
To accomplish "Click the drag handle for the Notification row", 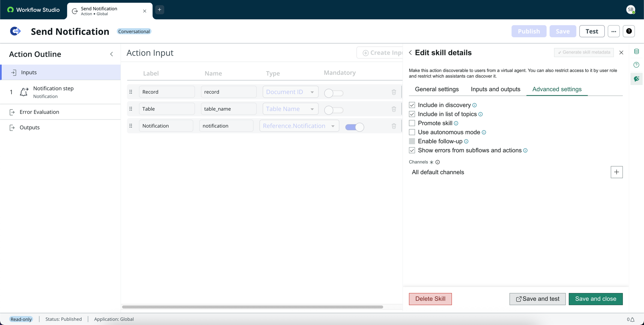I will (x=131, y=126).
